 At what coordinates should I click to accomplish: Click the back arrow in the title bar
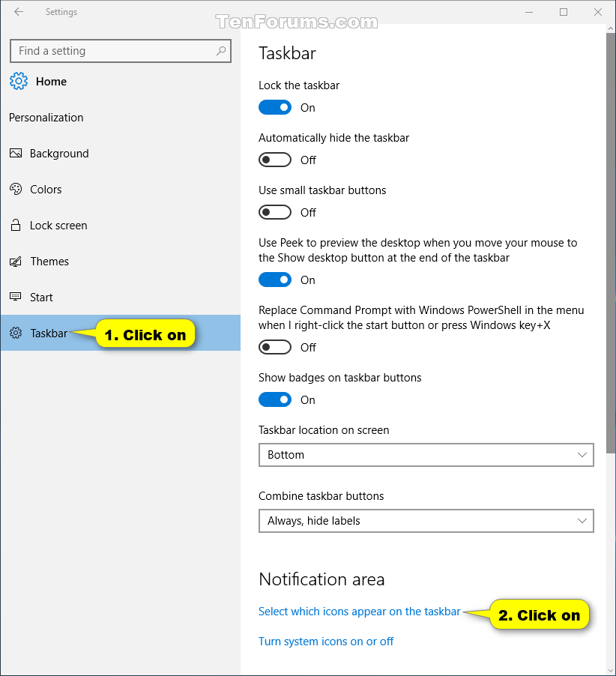click(x=19, y=12)
